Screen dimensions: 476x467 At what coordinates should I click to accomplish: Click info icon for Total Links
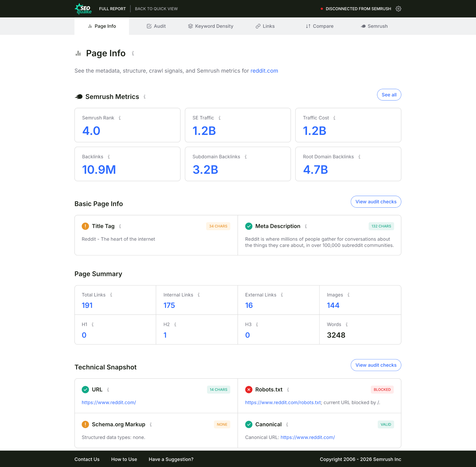(111, 295)
